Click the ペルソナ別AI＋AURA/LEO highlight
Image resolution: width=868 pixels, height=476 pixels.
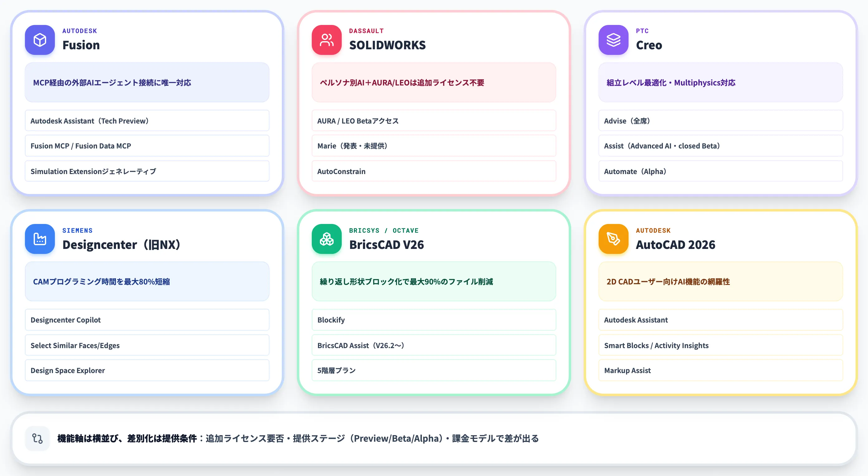click(434, 83)
